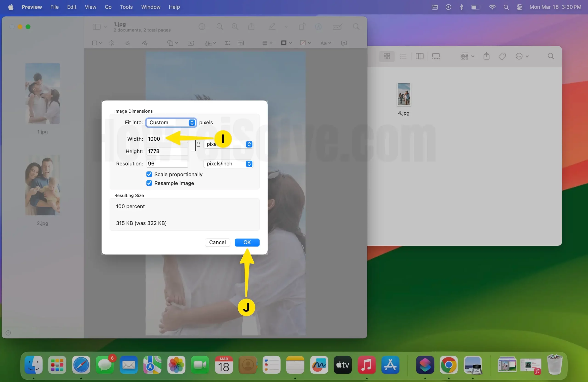Click the Rotate icon in Preview toolbar

[x=302, y=26]
